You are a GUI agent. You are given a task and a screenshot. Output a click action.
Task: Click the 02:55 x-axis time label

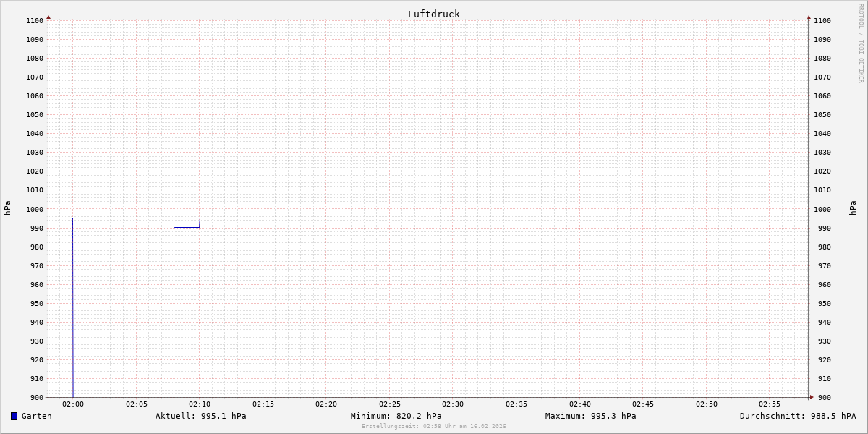(770, 404)
